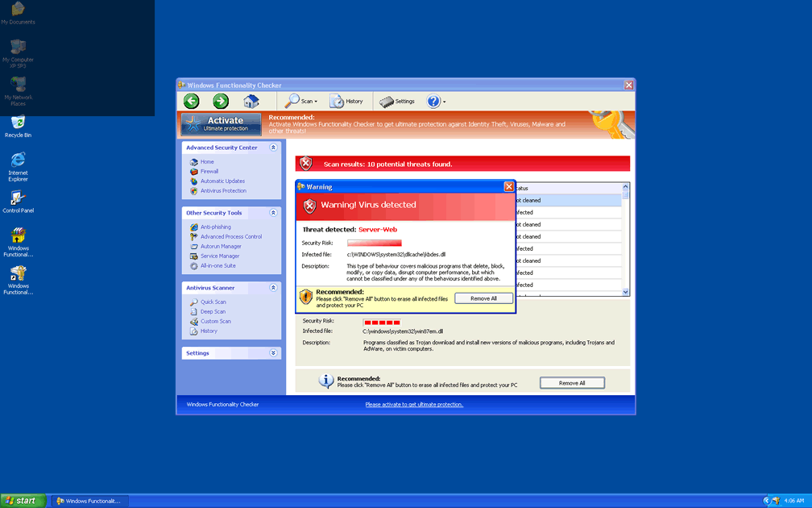Open Settings from the toolbar

click(397, 102)
